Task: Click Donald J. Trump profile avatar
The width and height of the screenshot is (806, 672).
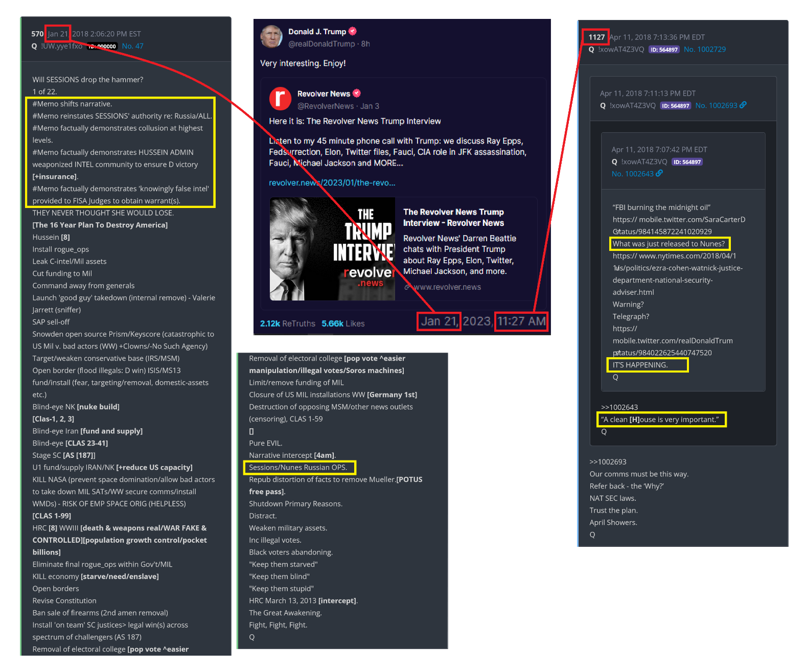Action: coord(271,37)
